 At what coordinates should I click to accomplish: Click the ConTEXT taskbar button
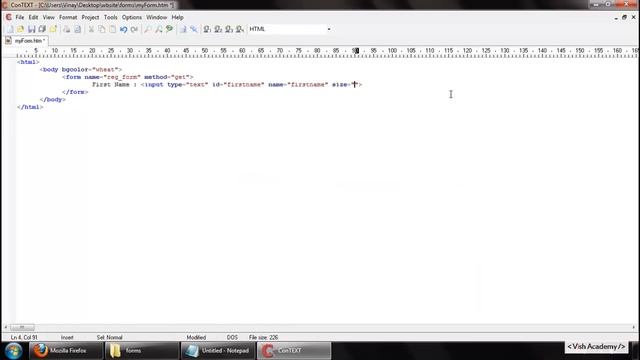point(294,351)
